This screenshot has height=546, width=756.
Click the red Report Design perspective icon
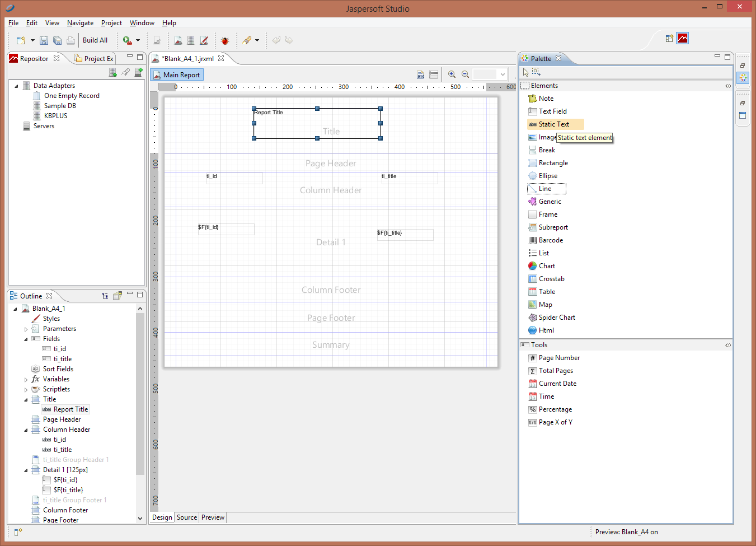683,39
